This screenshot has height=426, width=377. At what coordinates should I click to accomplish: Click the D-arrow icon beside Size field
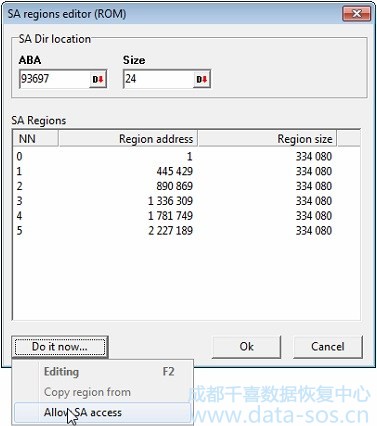[202, 79]
